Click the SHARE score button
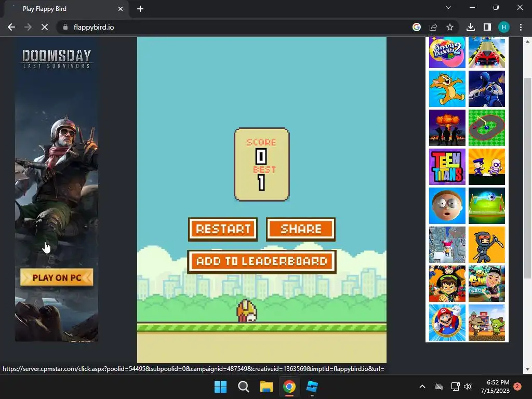 pos(301,229)
